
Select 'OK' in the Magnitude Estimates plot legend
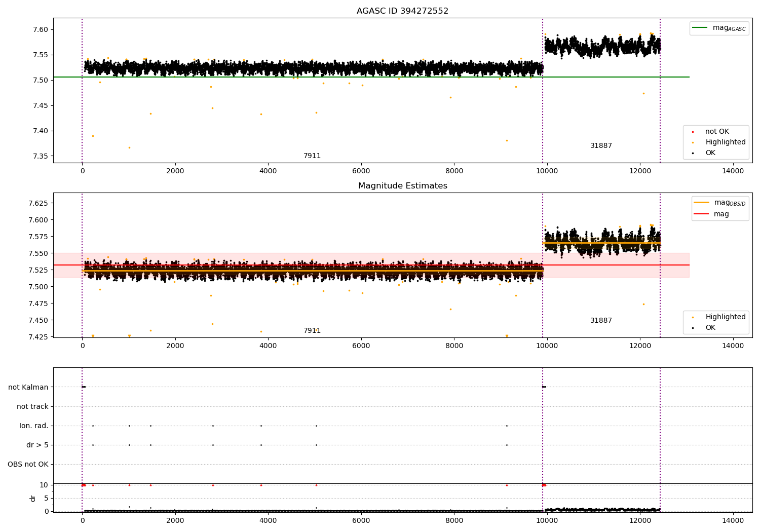[710, 328]
